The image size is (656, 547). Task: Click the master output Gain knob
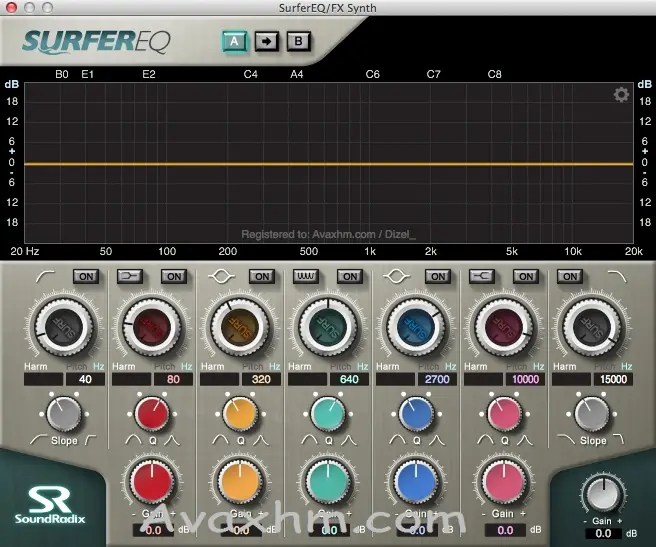click(603, 494)
